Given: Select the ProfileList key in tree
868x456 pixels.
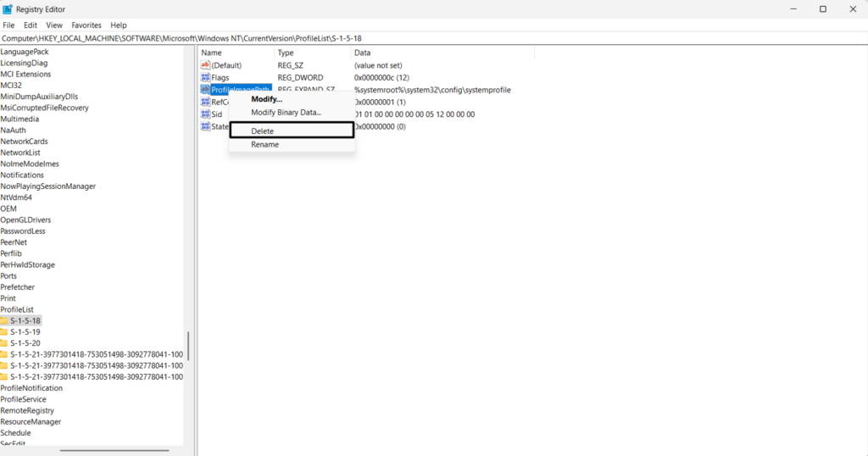Looking at the screenshot, I should pos(17,309).
